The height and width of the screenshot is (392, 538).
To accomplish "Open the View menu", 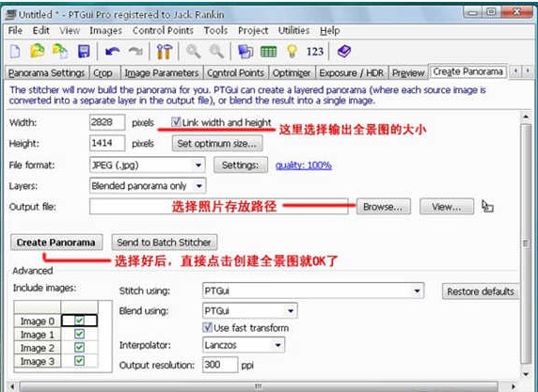I will [x=70, y=30].
